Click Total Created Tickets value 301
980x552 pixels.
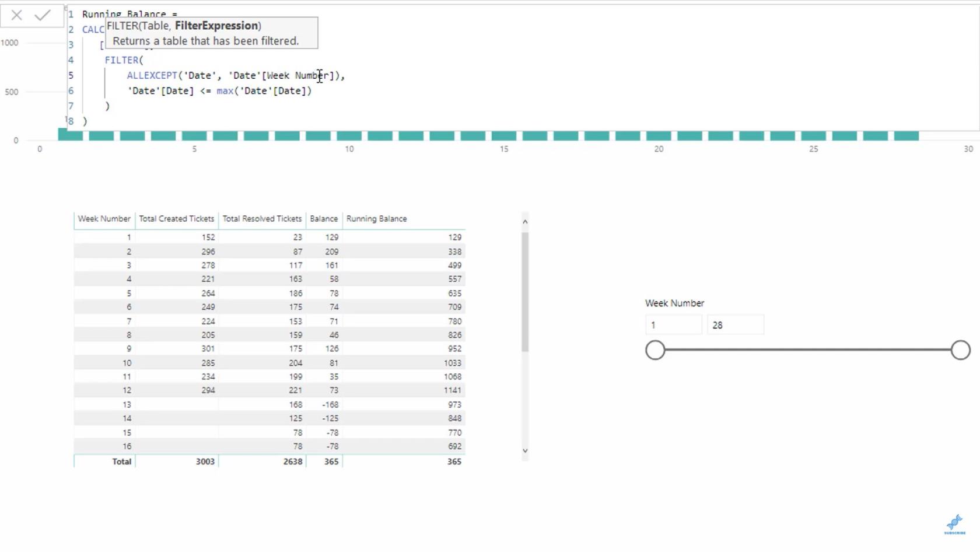[208, 349]
